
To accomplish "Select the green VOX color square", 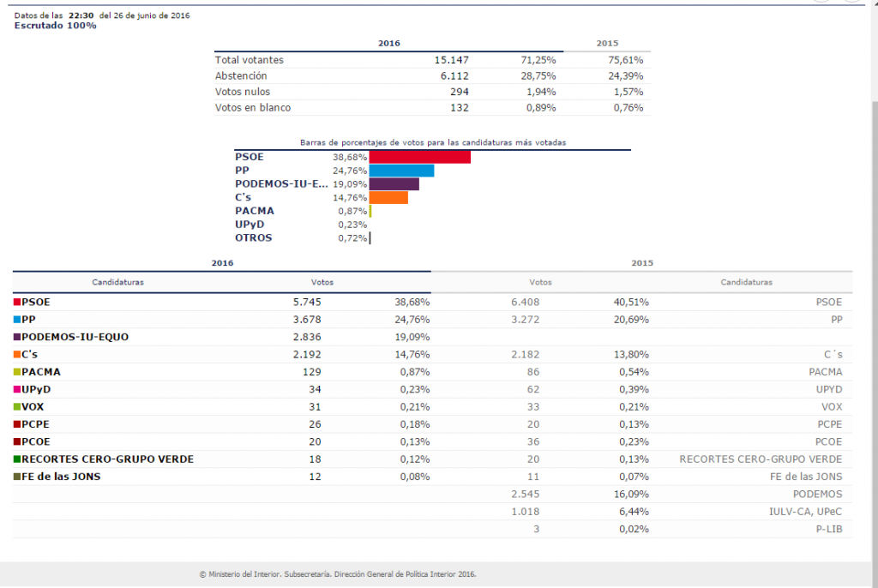I will [17, 406].
